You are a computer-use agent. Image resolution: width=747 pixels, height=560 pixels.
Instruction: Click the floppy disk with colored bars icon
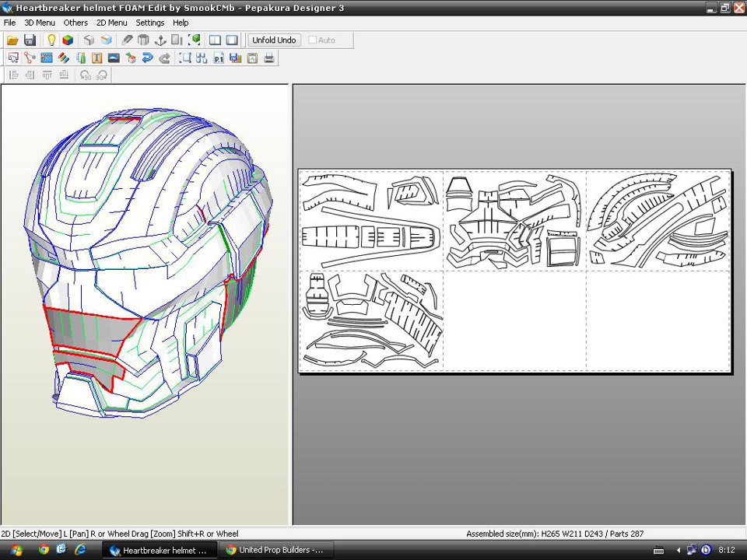click(x=235, y=58)
